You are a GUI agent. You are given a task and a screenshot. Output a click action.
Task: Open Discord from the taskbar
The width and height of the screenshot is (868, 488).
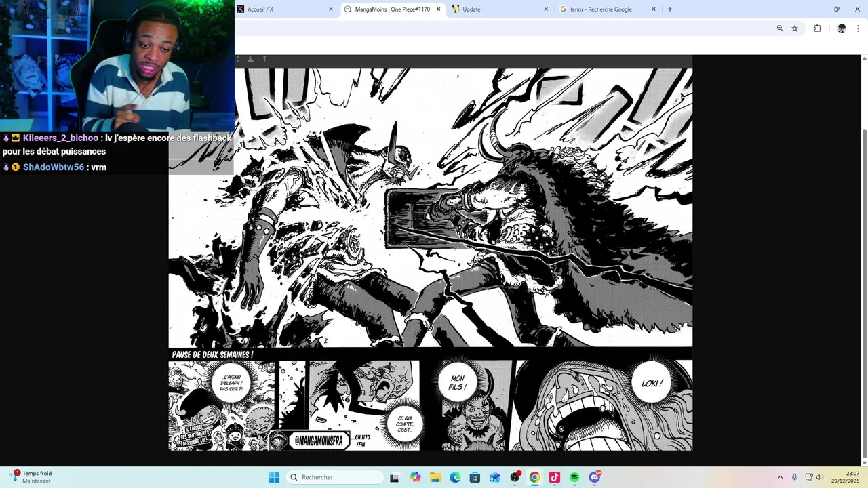[x=595, y=477]
